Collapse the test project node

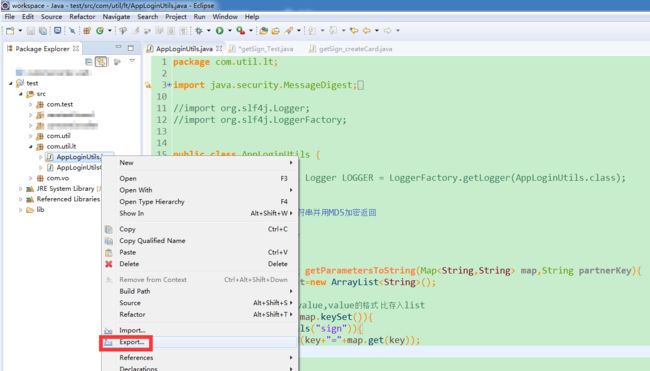tap(11, 83)
